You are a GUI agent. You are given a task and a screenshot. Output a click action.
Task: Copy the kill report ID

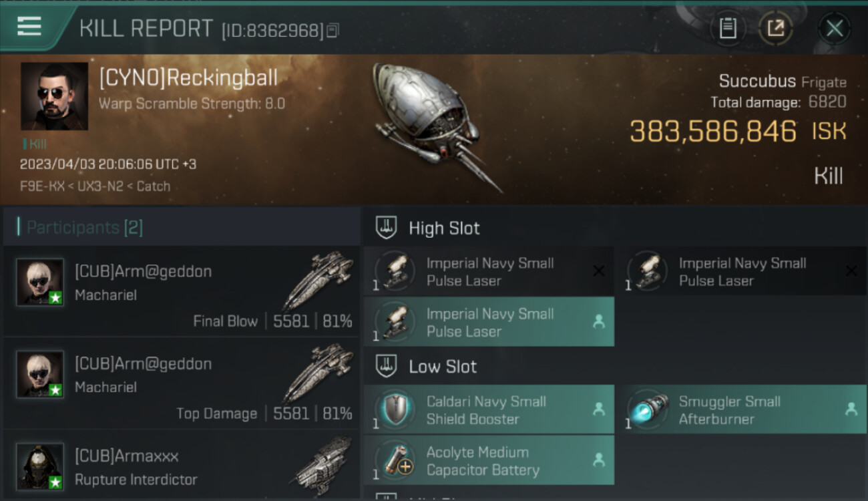coord(333,30)
